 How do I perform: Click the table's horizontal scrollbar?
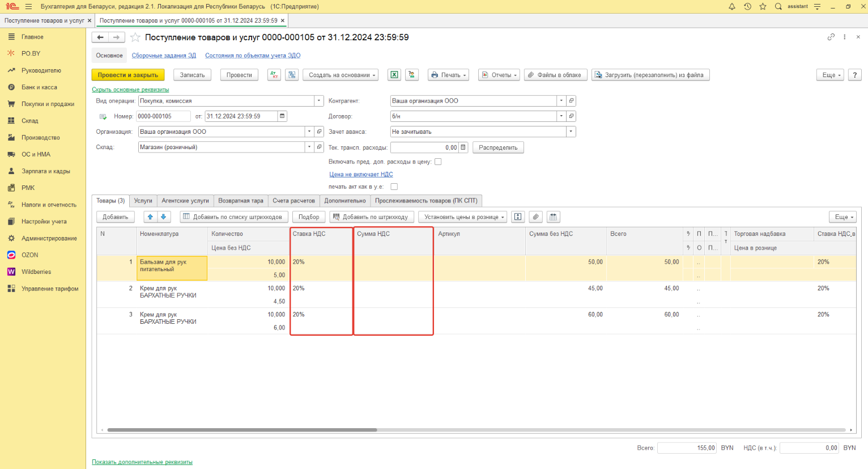point(242,430)
